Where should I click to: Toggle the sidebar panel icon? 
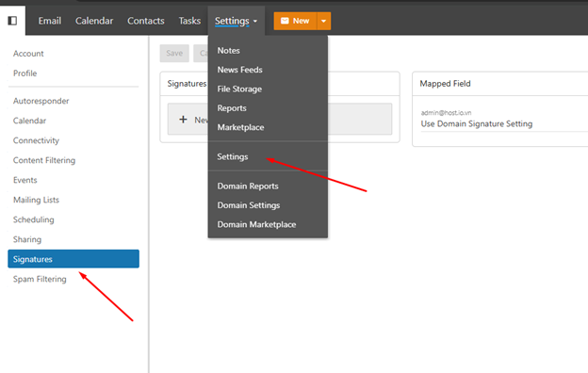[12, 21]
